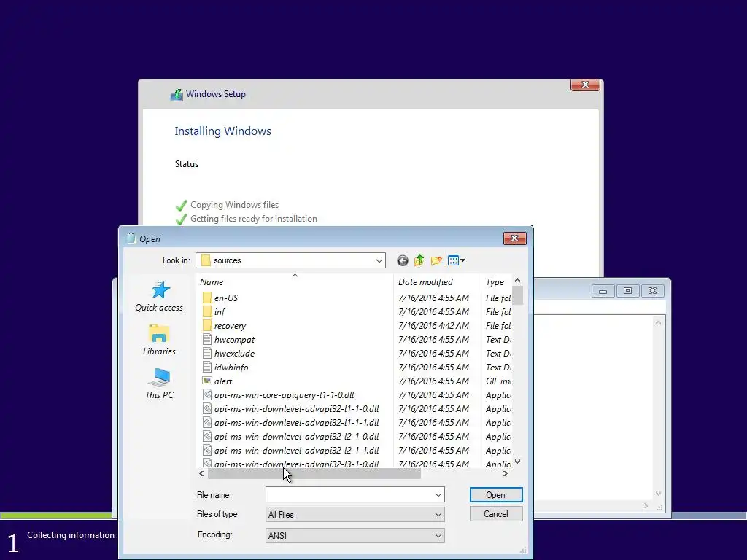Screen dimensions: 747x560
Task: Sort files by Type column header
Action: [496, 282]
